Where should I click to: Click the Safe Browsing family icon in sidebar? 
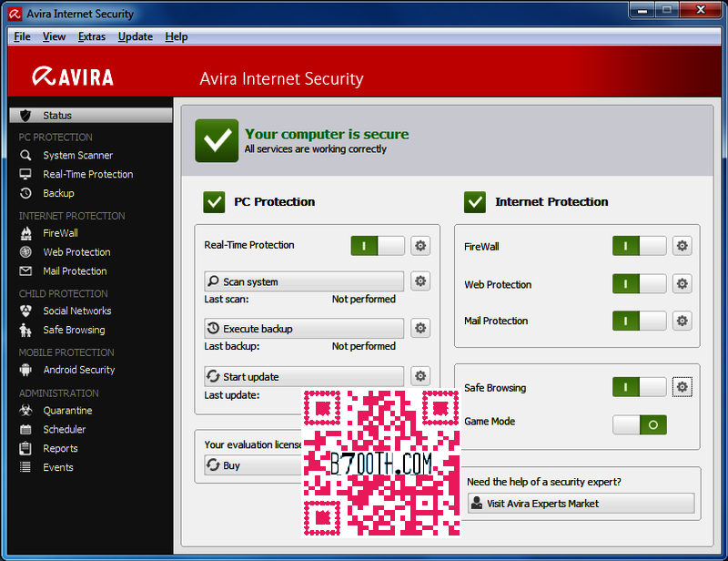[25, 330]
